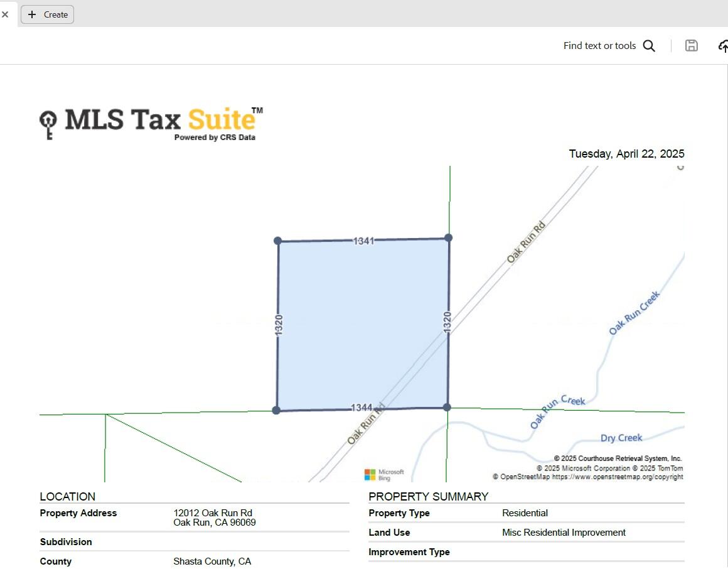Select the parcel's bottom-right corner point
728x569 pixels.
point(447,407)
